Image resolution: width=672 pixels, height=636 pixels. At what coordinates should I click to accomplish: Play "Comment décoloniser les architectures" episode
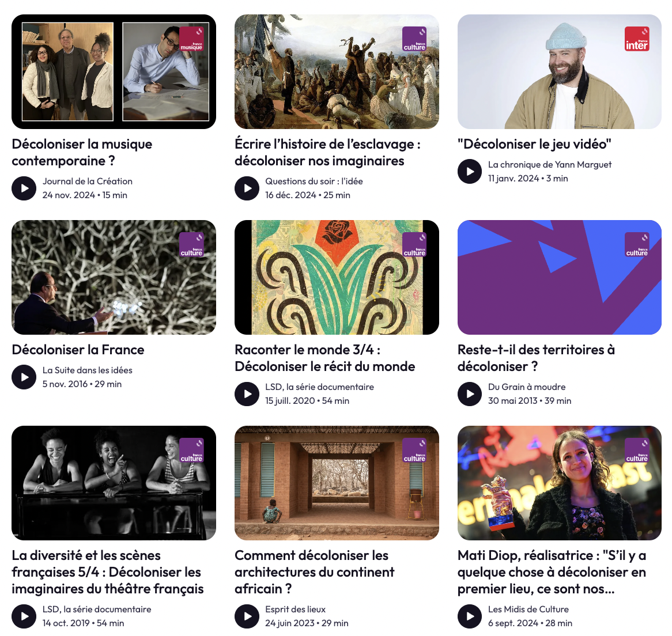[247, 616]
